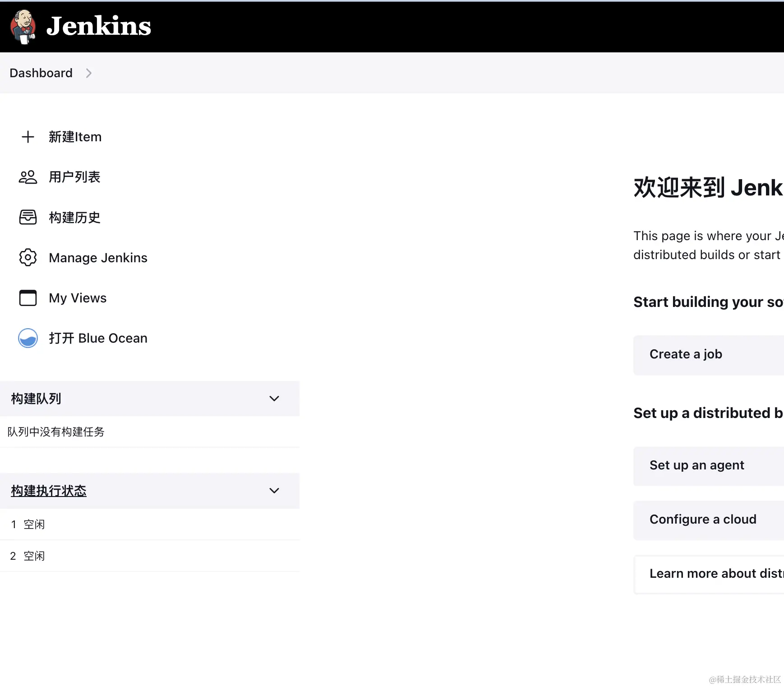Open the 新建Item link

(75, 137)
